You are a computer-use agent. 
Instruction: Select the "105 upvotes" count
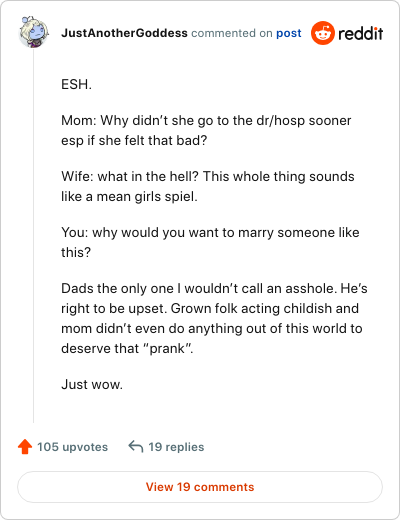click(72, 447)
